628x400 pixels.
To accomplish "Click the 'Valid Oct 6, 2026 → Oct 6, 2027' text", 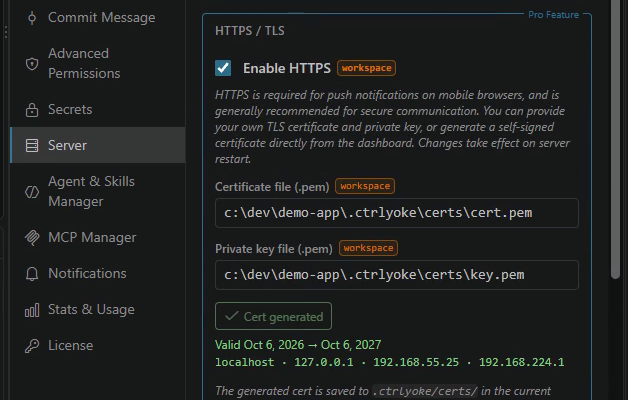I will [298, 345].
